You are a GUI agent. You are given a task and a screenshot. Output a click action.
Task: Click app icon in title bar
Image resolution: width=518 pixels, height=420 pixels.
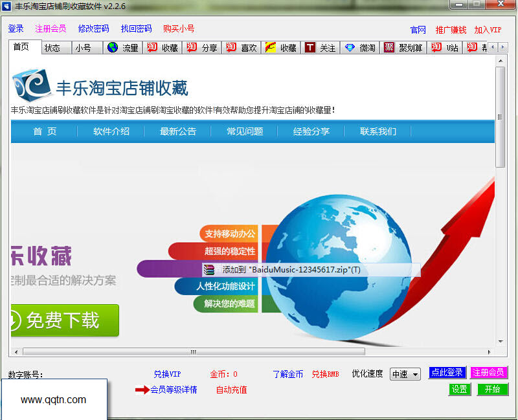pyautogui.click(x=6, y=6)
